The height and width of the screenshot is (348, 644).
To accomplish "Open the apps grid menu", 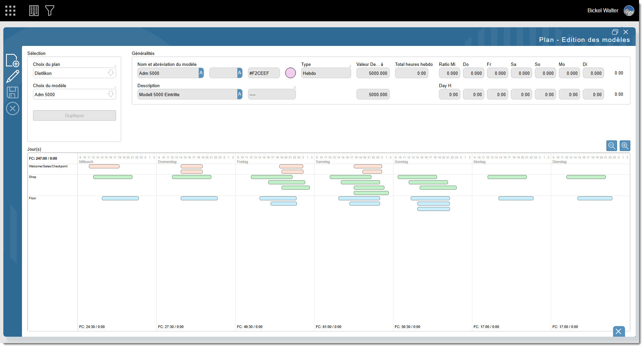I will [10, 11].
